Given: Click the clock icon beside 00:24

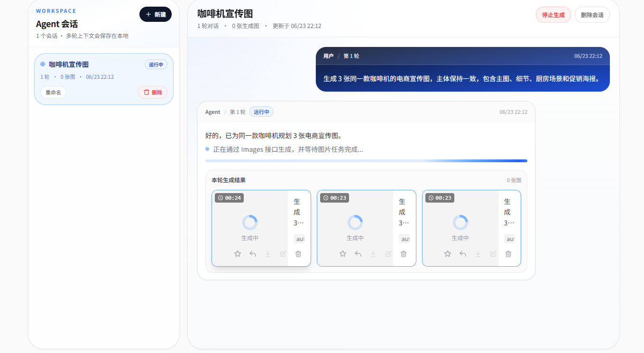Looking at the screenshot, I should [221, 198].
